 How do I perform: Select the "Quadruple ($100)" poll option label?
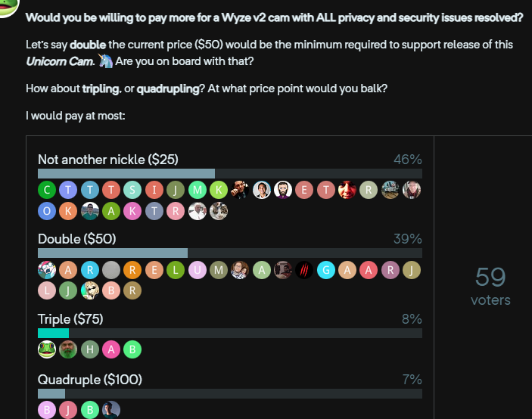tap(90, 379)
